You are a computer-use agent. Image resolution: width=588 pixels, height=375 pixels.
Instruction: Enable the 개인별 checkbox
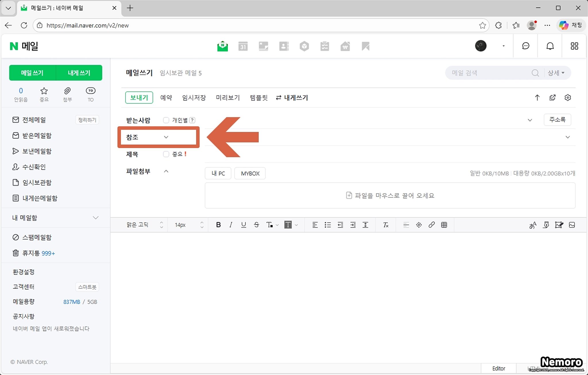tap(166, 120)
